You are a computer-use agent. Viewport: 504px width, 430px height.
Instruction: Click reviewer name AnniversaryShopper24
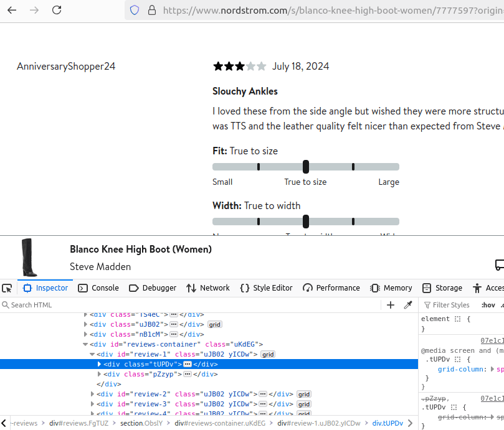pyautogui.click(x=66, y=66)
